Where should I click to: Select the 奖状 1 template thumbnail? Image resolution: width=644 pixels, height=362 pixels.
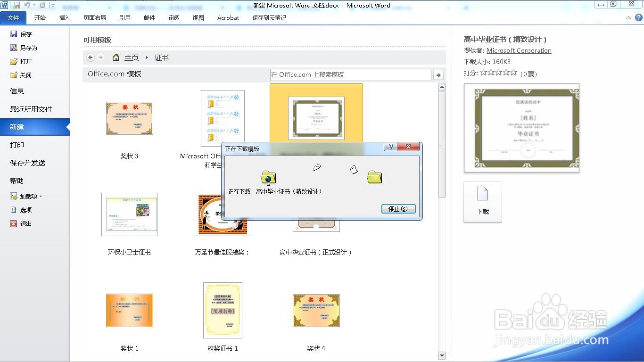pos(130,310)
